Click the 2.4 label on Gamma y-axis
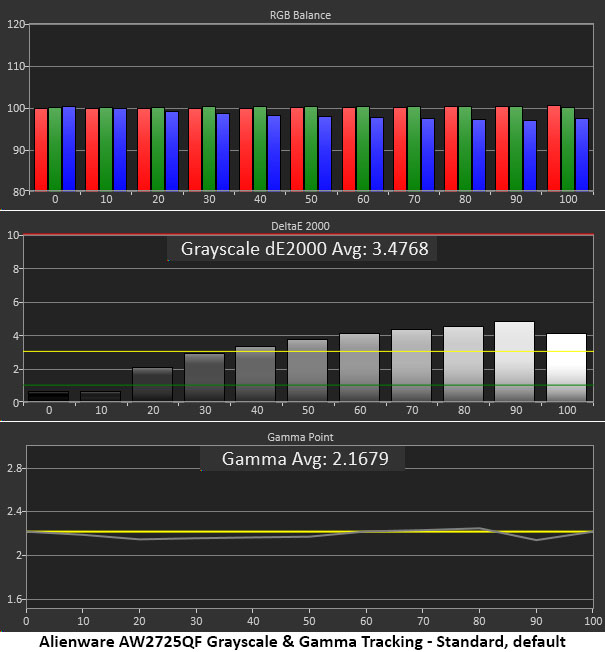 click(15, 512)
